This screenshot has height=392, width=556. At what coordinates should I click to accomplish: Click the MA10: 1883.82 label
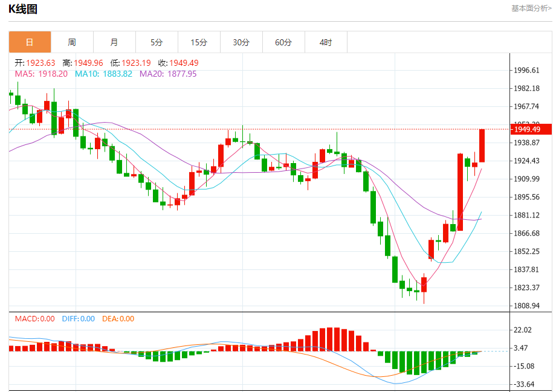tap(103, 74)
